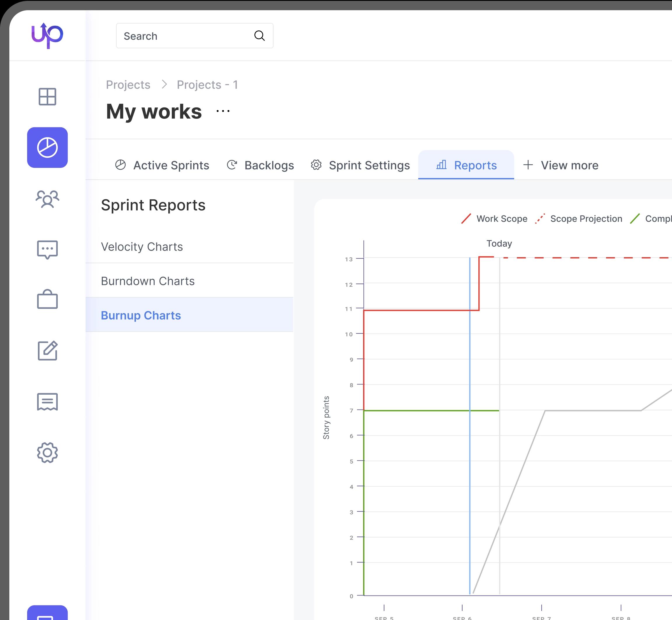Viewport: 672px width, 620px height.
Task: Click the Work Scope red line swatch
Action: tap(466, 219)
